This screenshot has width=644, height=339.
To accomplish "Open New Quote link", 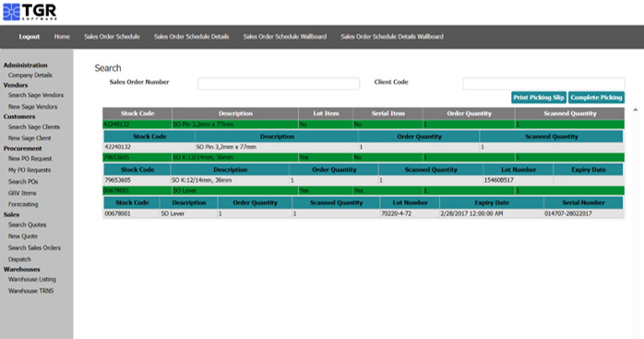I will pos(22,236).
